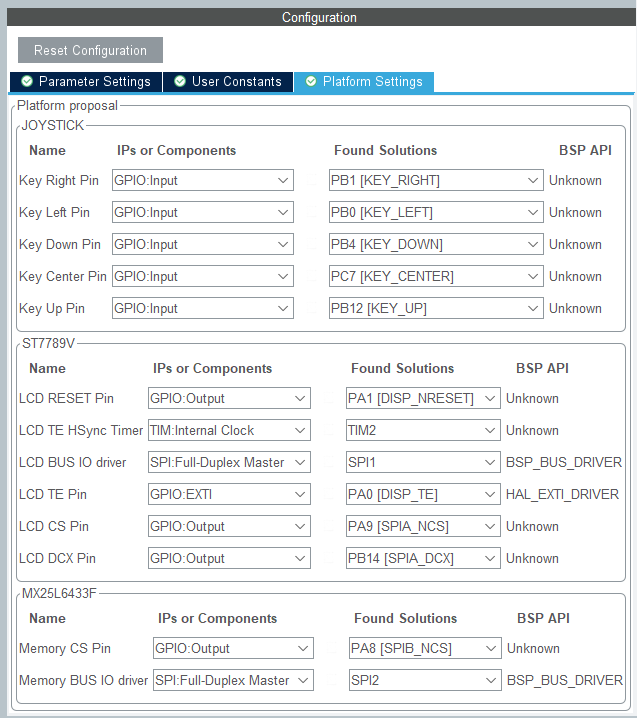Click the 'LCD BUS IO driver' label
Viewport: 637px width, 722px height.
(x=72, y=462)
